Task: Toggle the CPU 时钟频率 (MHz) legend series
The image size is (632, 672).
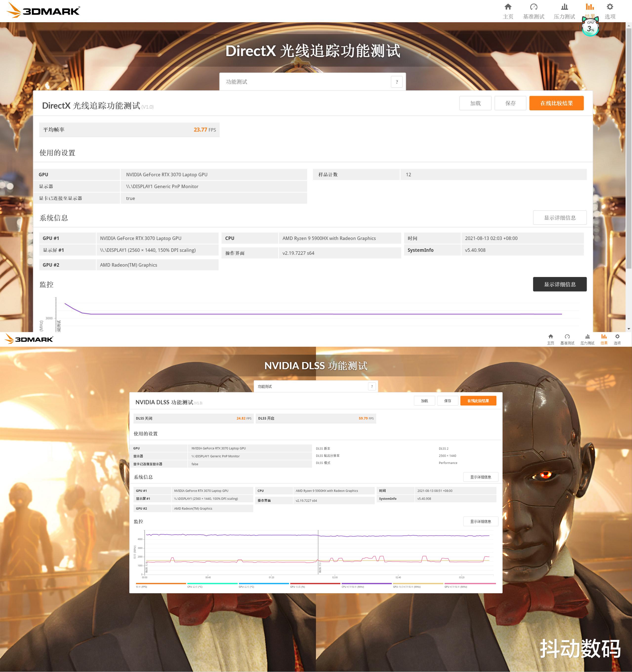Action: 367,585
